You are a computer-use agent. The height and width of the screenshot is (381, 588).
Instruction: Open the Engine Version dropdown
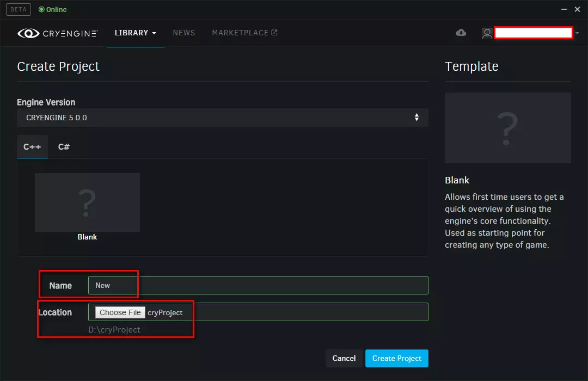click(x=416, y=117)
